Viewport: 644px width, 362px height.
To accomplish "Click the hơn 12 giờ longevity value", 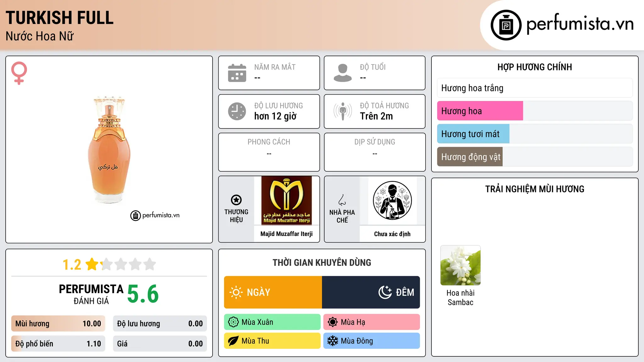I will coord(275,116).
